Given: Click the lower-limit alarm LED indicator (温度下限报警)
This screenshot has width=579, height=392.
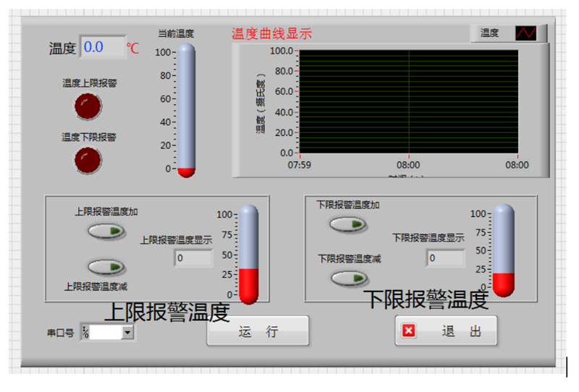Looking at the screenshot, I should point(88,161).
